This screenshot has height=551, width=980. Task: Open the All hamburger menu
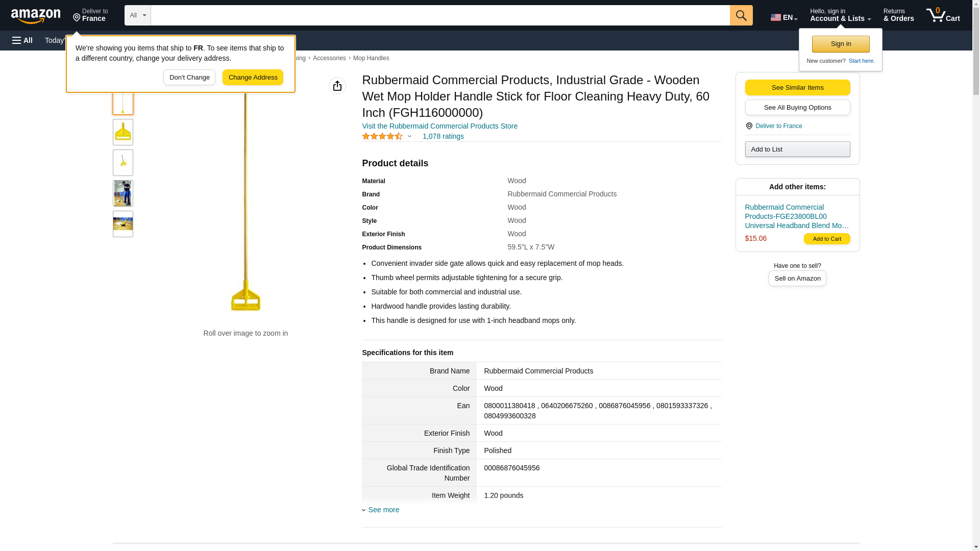tap(22, 40)
